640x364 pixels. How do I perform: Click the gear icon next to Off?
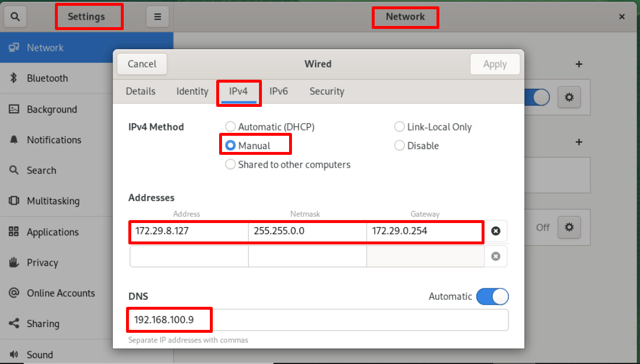[x=569, y=227]
